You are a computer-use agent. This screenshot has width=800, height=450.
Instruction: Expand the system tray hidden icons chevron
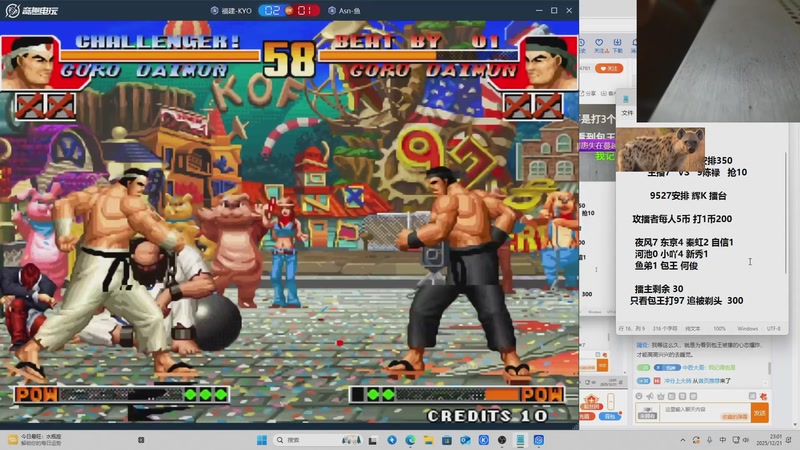[683, 440]
